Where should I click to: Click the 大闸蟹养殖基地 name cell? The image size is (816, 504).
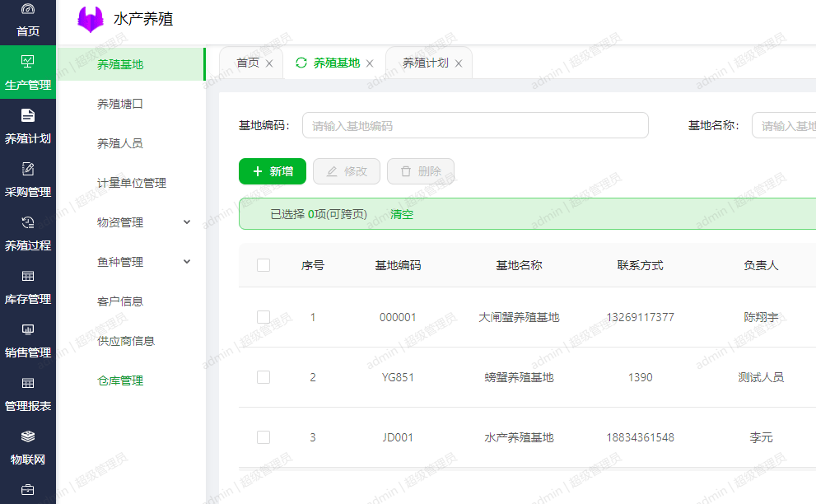point(519,317)
